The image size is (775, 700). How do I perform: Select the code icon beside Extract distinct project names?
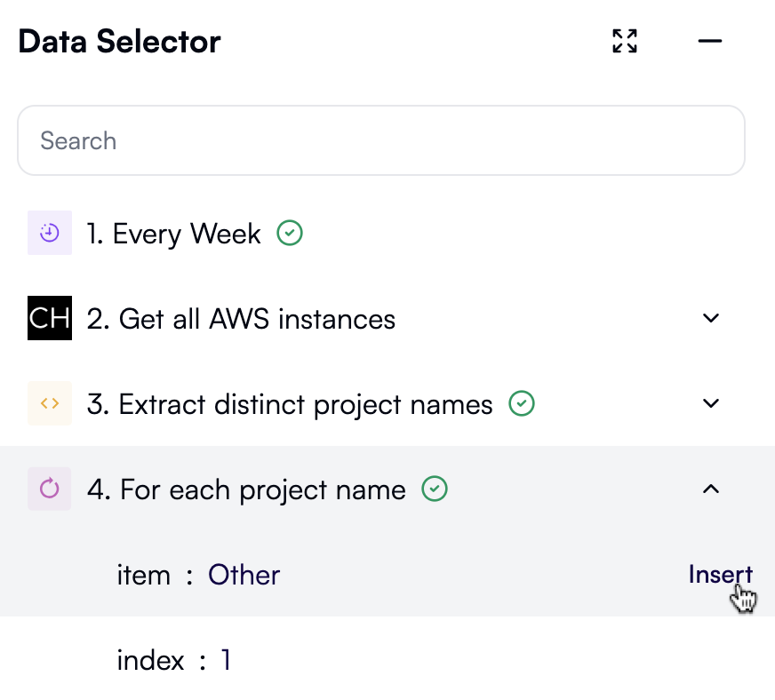(49, 403)
